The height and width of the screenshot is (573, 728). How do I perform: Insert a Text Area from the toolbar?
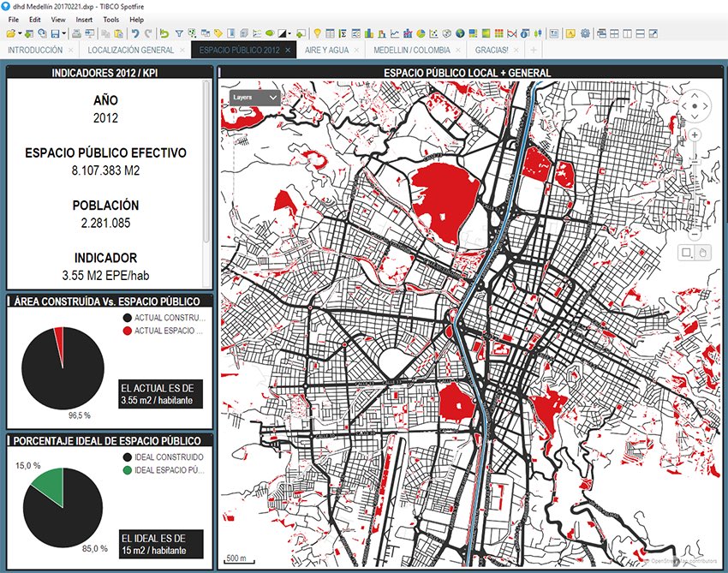554,33
